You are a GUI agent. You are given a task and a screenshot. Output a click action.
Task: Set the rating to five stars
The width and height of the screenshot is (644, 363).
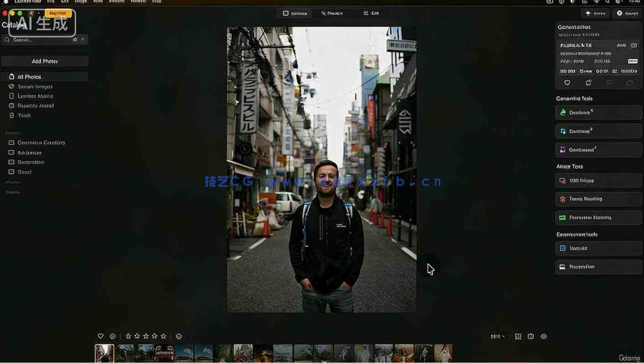(163, 336)
